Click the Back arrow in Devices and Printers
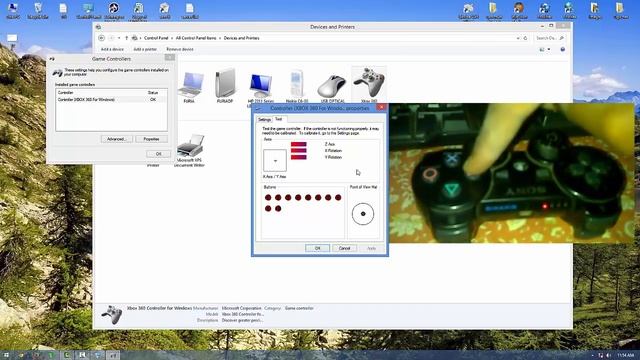This screenshot has width=640, height=360. pyautogui.click(x=101, y=38)
